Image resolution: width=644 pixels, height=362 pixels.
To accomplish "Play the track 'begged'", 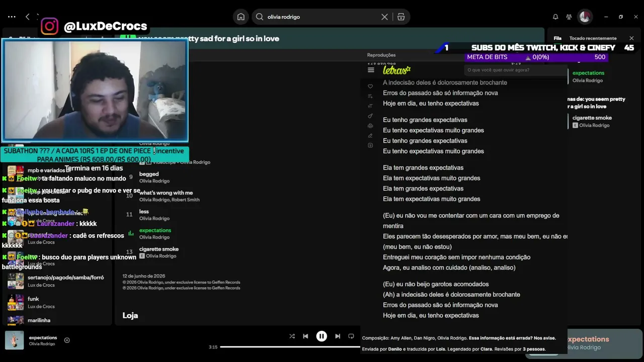I will [x=149, y=174].
